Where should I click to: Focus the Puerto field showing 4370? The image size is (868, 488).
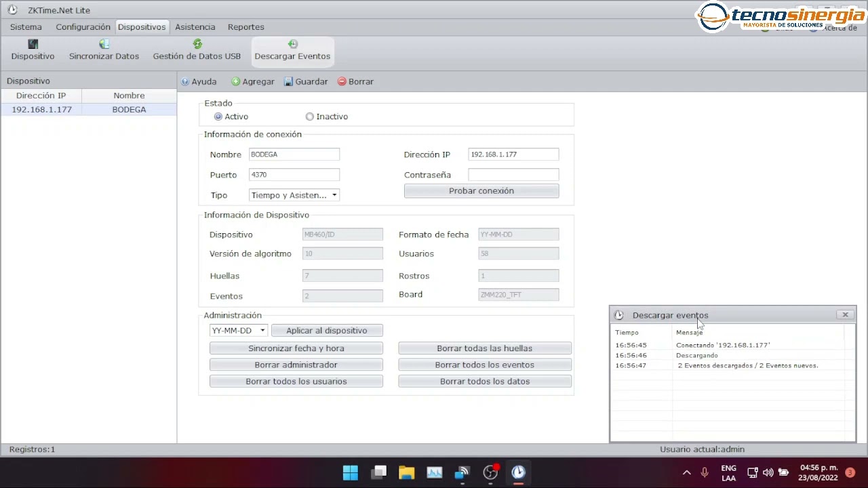pyautogui.click(x=294, y=175)
